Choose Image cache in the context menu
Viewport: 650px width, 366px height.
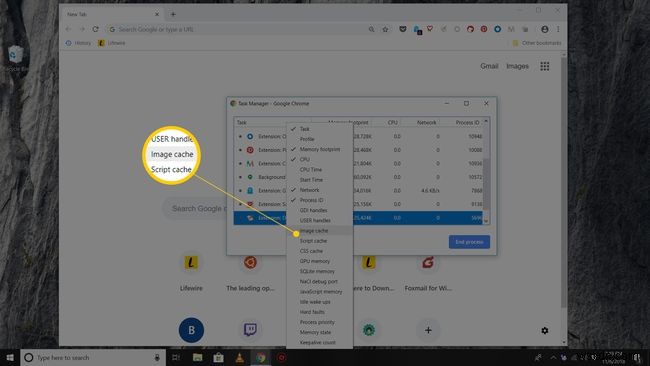[x=320, y=230]
